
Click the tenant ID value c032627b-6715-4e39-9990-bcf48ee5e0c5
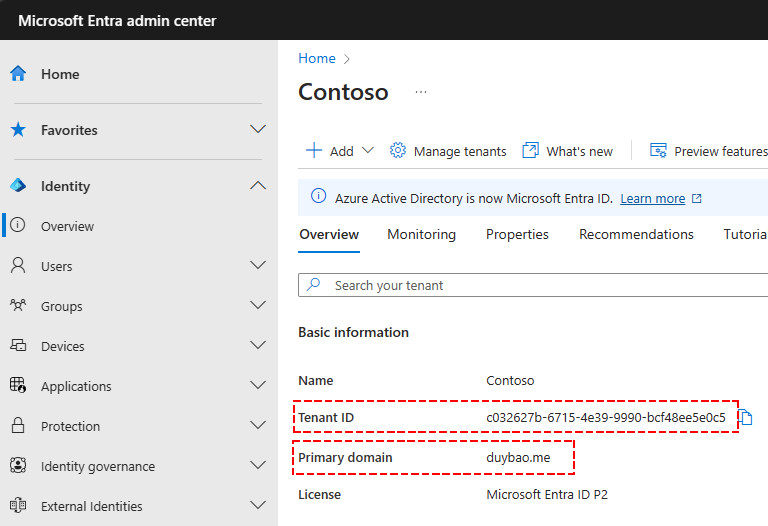[606, 417]
